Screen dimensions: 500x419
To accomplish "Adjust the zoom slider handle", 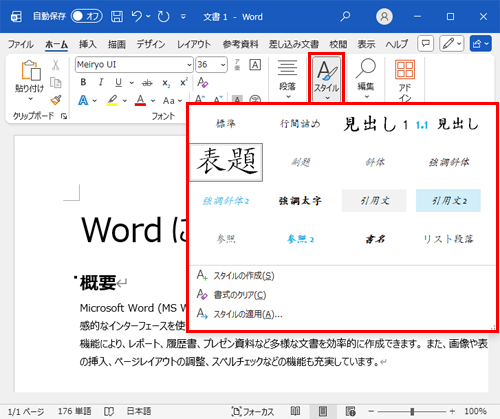I will point(412,411).
